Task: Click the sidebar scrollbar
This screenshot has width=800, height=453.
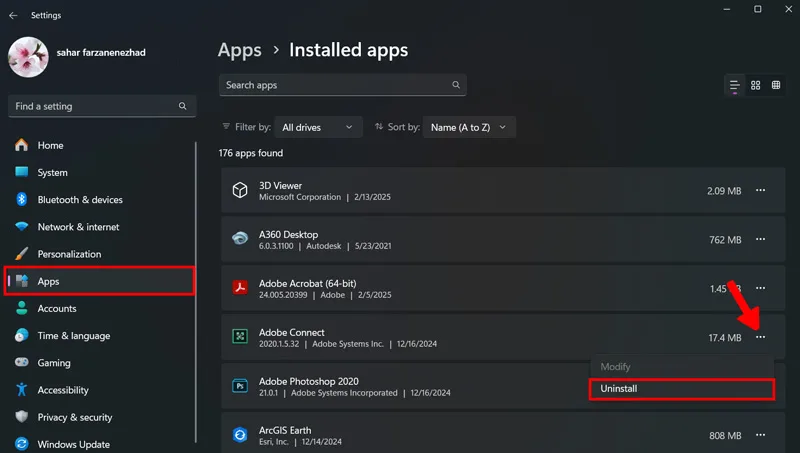Action: pyautogui.click(x=196, y=293)
